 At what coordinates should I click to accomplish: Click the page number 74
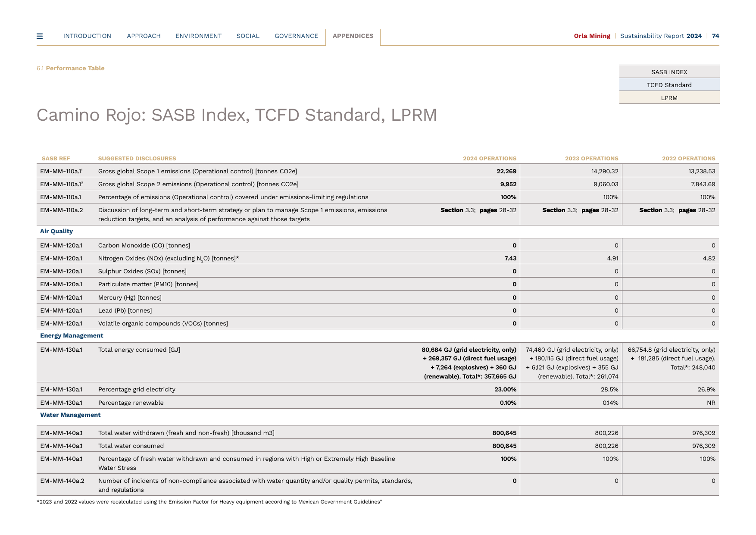coord(715,36)
